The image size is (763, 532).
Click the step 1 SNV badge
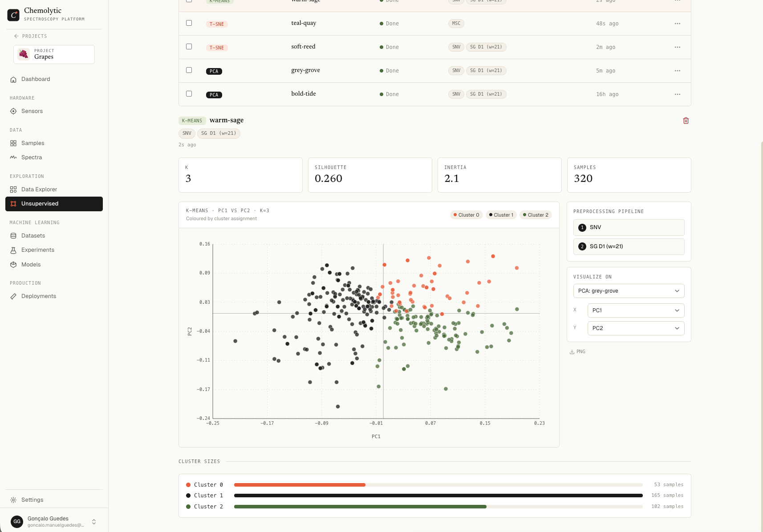[582, 228]
